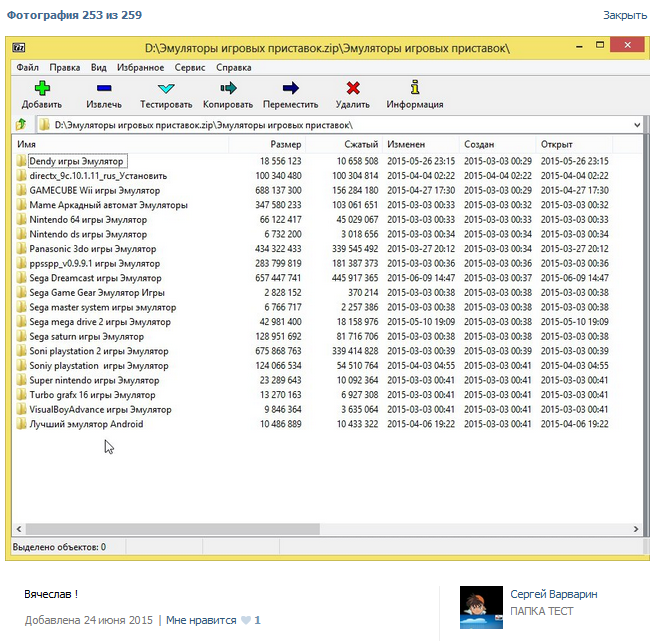Click the green Добавить (Add) plus icon
Screen dimensions: 665x641
42,88
